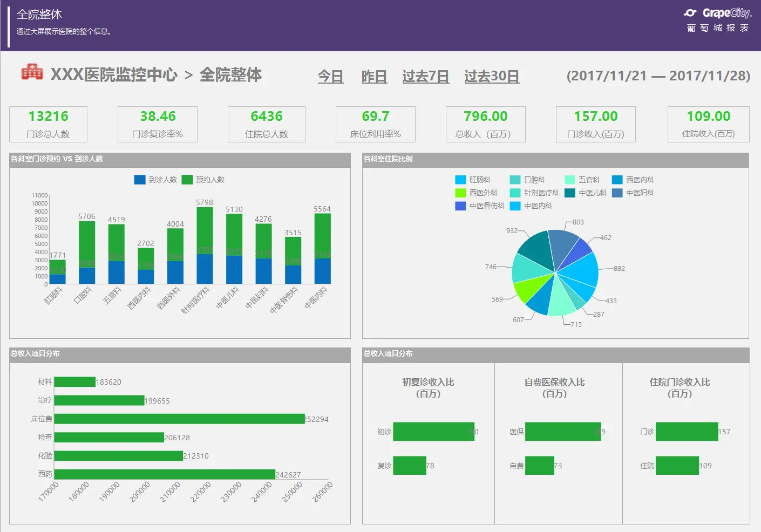Click the 五官科 pie legend swatch
The image size is (761, 532).
click(570, 180)
